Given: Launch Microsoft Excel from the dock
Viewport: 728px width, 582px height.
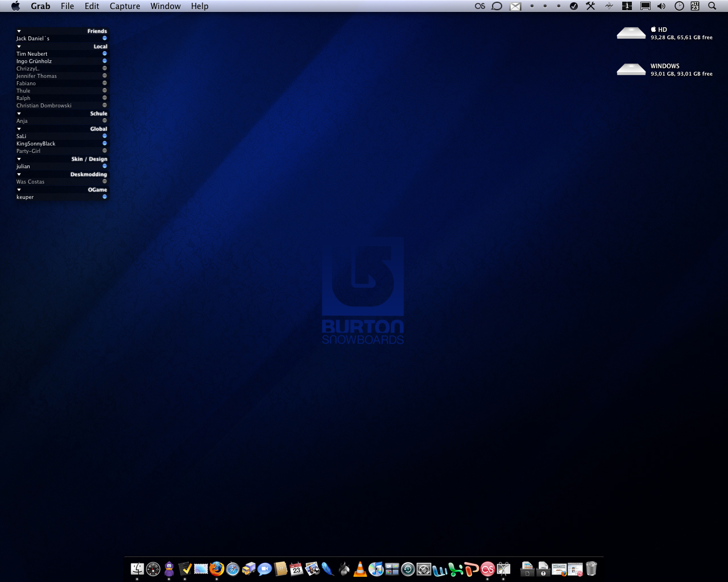Looking at the screenshot, I should (x=456, y=569).
